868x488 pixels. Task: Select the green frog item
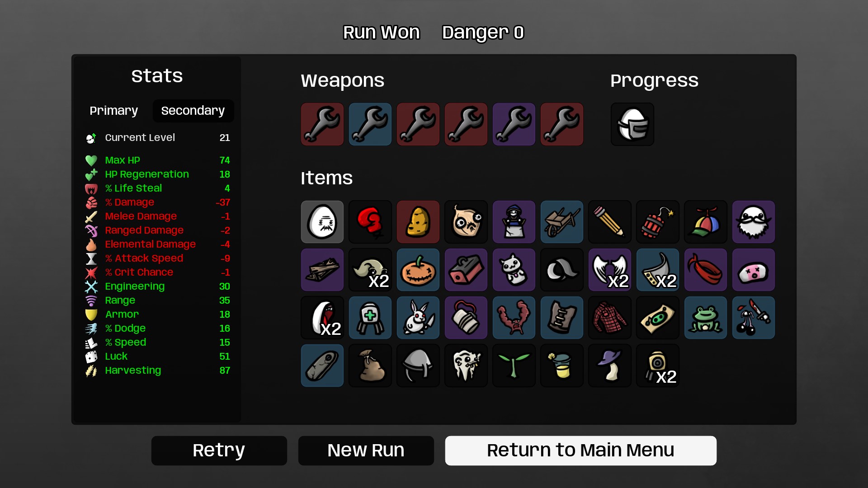(x=706, y=318)
